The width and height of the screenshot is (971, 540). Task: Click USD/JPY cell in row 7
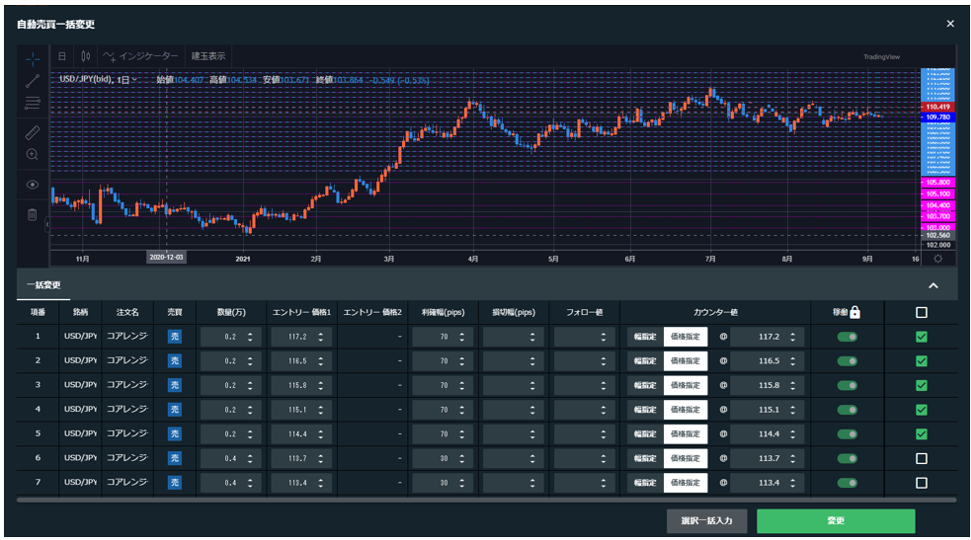pyautogui.click(x=81, y=482)
